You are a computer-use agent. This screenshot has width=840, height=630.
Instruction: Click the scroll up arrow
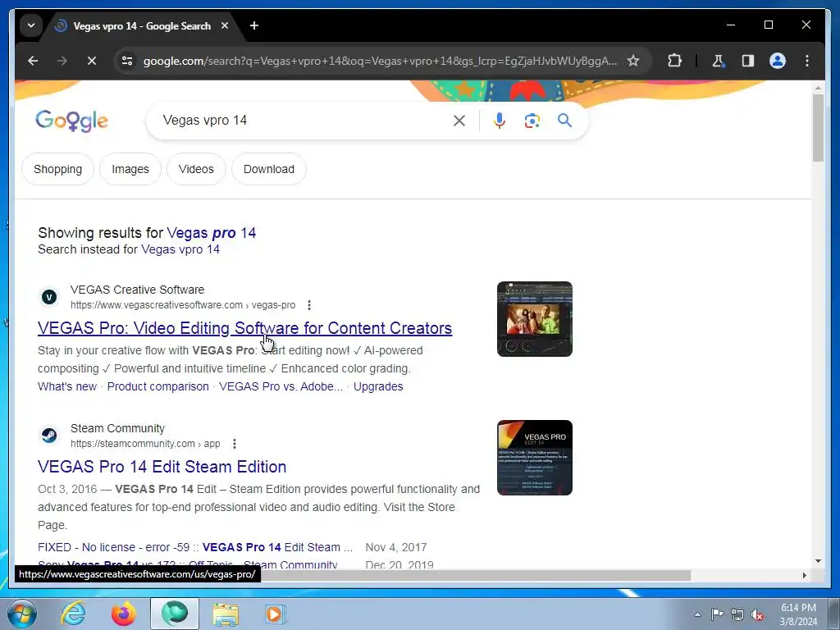(818, 88)
